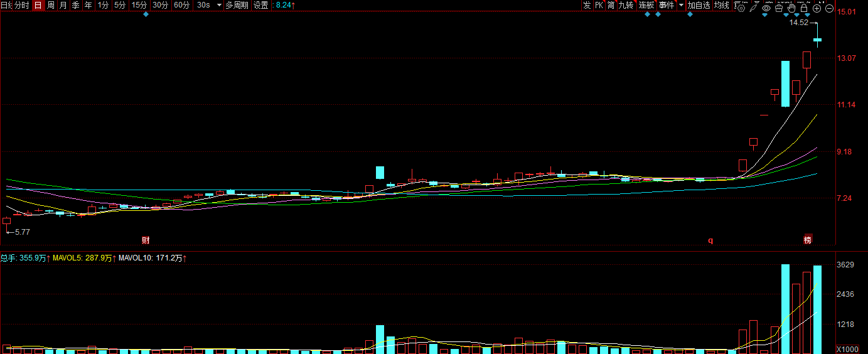The image size is (868, 354).
Task: Click the 发 button
Action: pyautogui.click(x=587, y=5)
